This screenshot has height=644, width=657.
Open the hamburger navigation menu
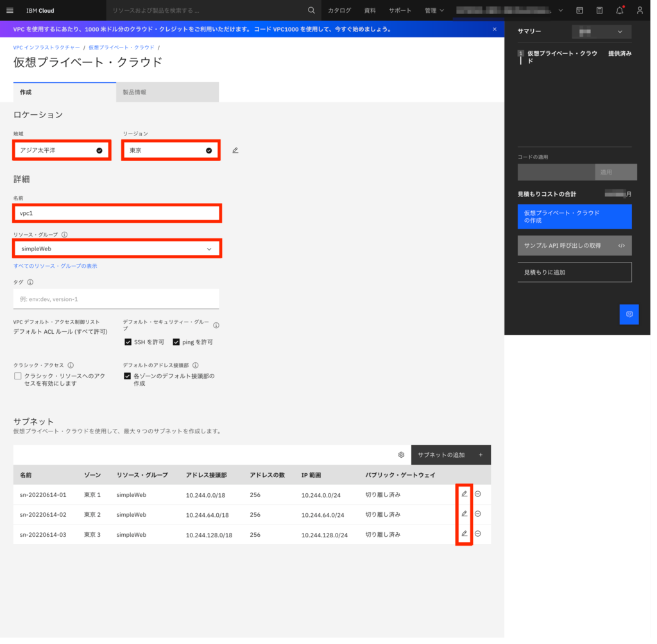coord(10,10)
